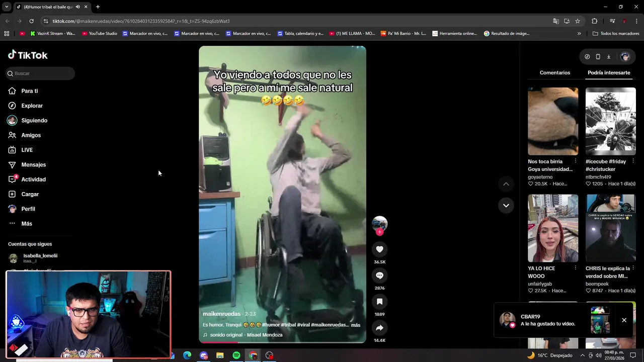Open options for YA LO HICE video
This screenshot has height=362, width=644.
576,268
